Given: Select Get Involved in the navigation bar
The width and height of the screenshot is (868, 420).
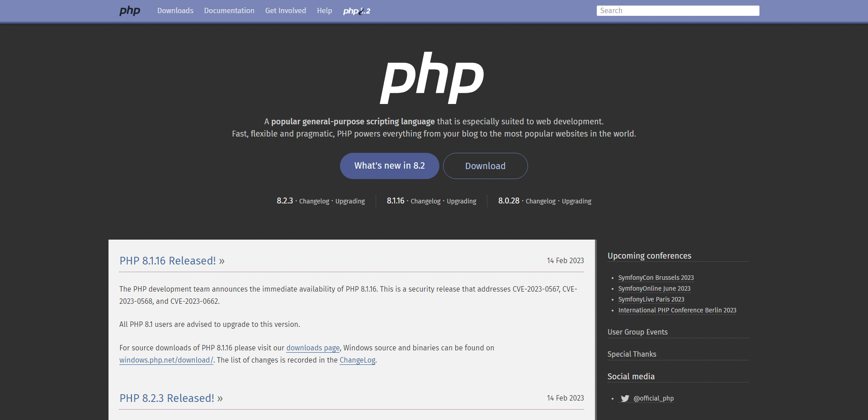Looking at the screenshot, I should 285,10.
